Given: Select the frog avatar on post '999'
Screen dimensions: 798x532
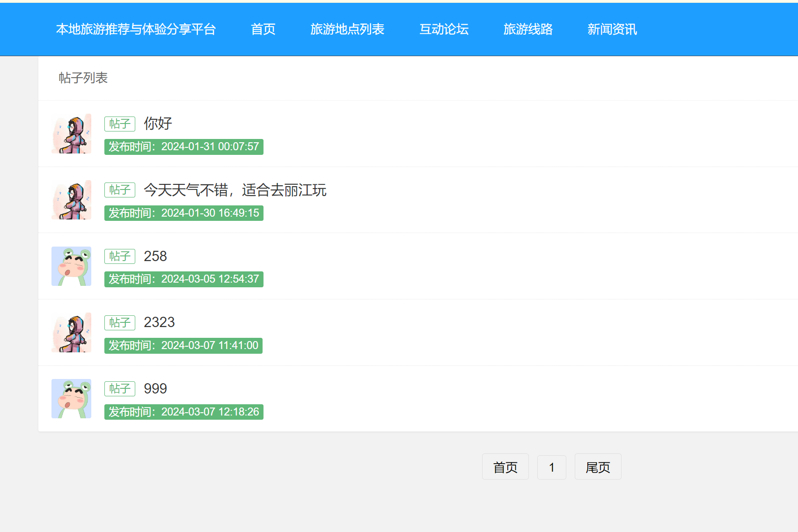Looking at the screenshot, I should coord(71,399).
